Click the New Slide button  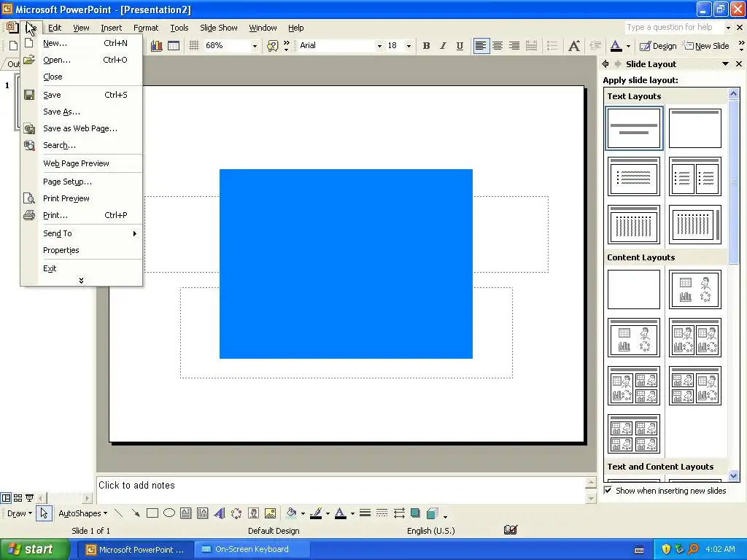tap(706, 46)
